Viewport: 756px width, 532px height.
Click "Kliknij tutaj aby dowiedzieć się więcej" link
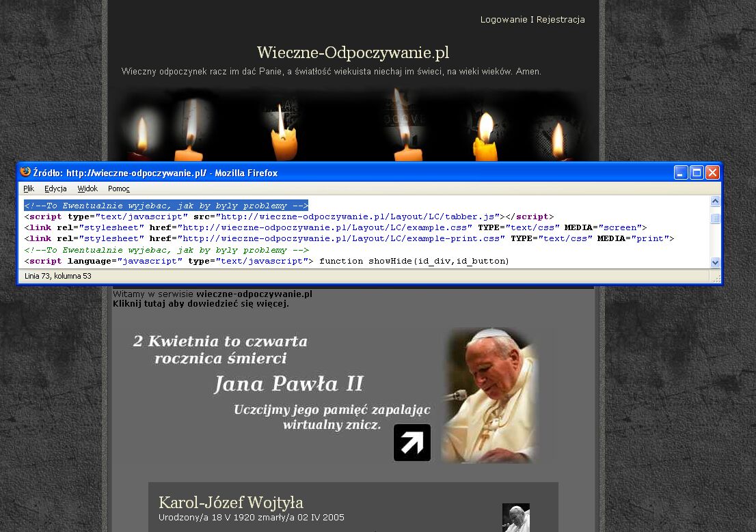pyautogui.click(x=200, y=304)
